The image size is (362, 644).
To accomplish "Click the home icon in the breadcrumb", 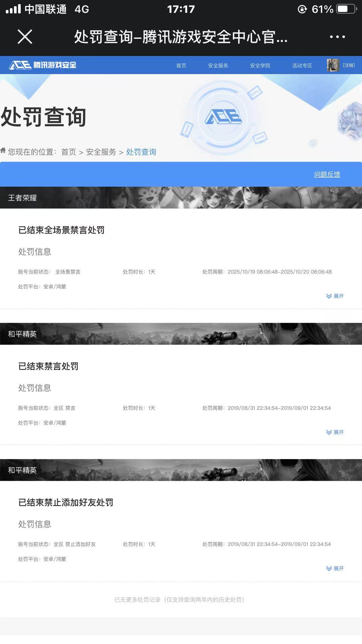I will click(x=3, y=150).
